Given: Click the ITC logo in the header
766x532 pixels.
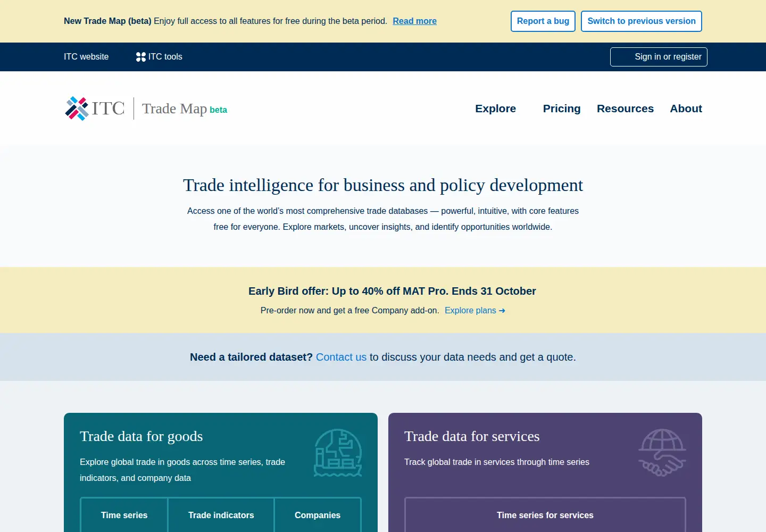Looking at the screenshot, I should click(x=95, y=109).
